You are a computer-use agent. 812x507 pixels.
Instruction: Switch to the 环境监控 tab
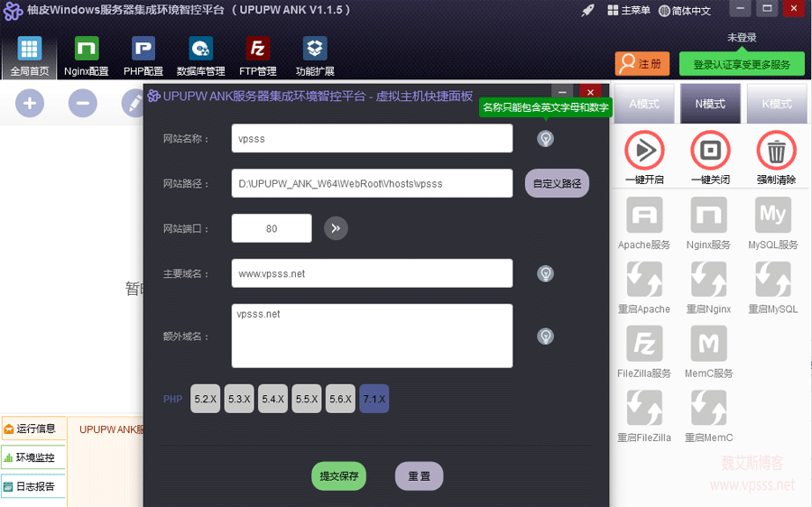34,457
